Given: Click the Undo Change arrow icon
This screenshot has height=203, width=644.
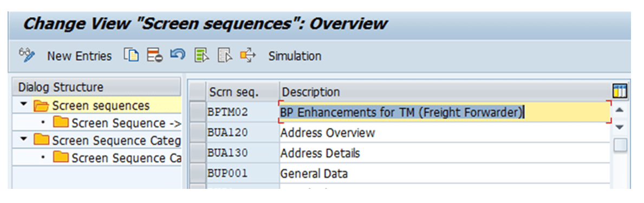Looking at the screenshot, I should click(x=178, y=55).
